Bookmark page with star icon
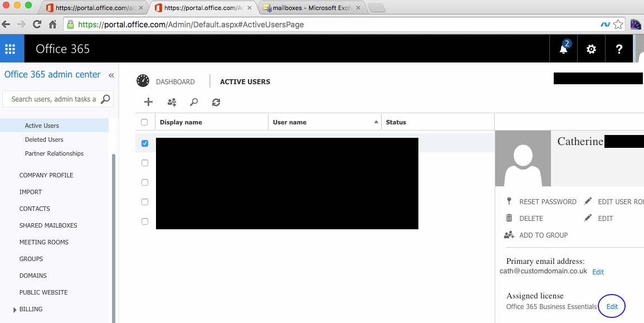644x323 pixels. tap(618, 25)
